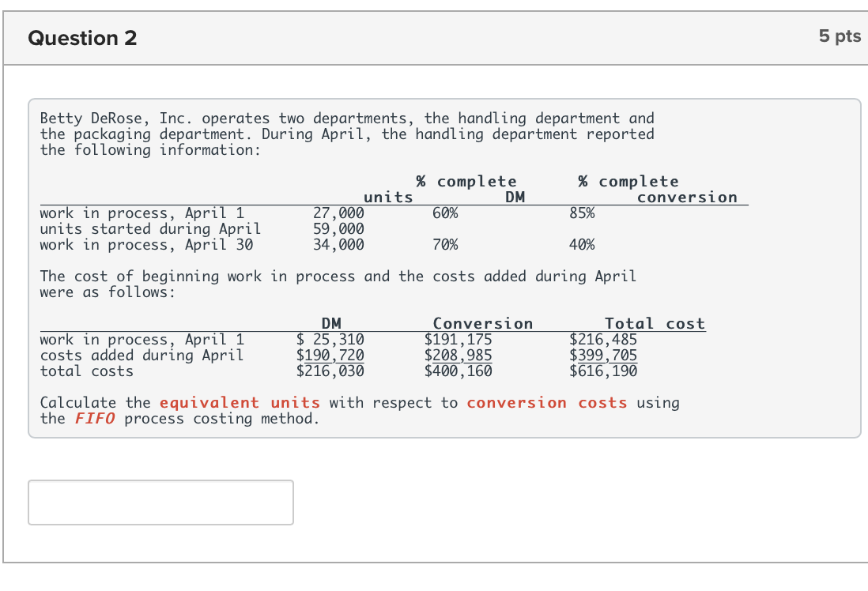Screen dimensions: 868x591
Task: Click the 70% DM complete value
Action: [445, 245]
